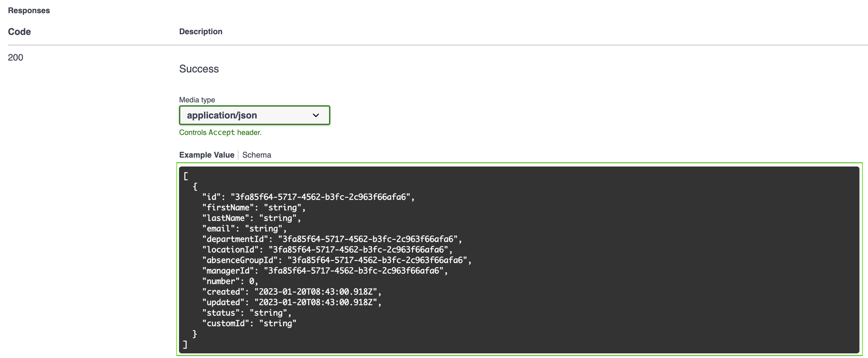Click the Success description text

[199, 69]
